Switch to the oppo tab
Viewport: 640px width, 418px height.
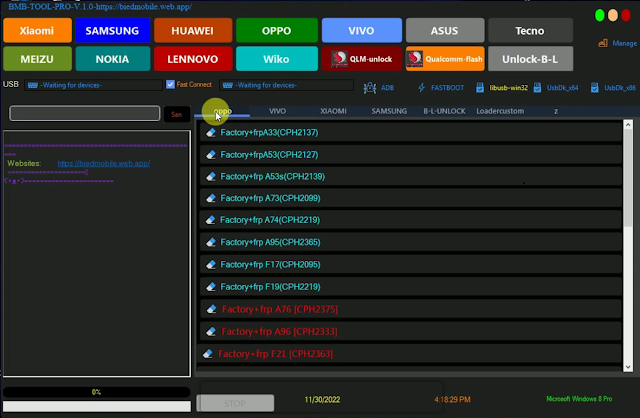coord(222,111)
